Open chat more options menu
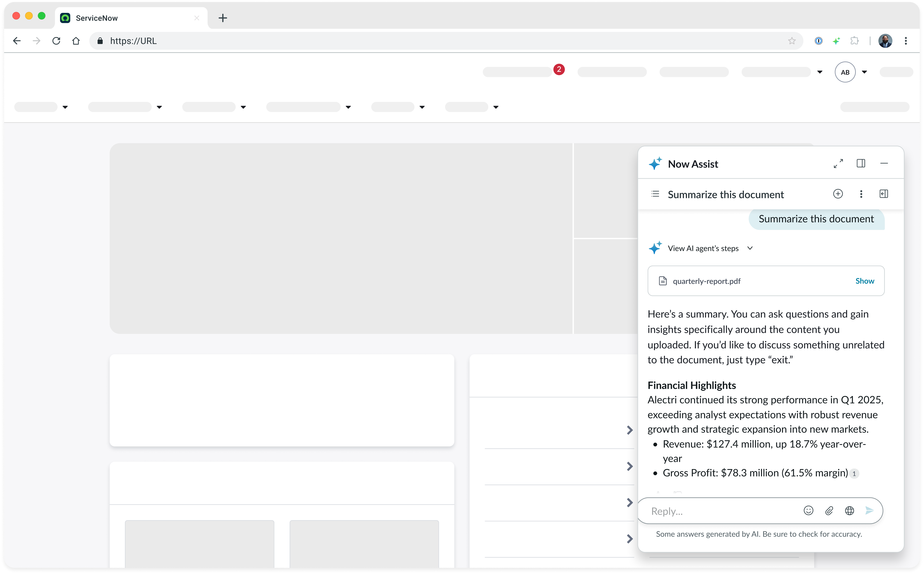The height and width of the screenshot is (574, 924). click(x=861, y=194)
